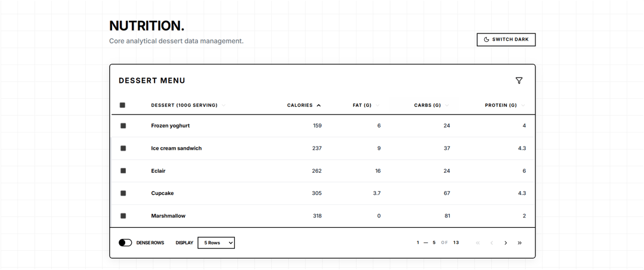Select the Frozen yoghurt row checkbox
This screenshot has width=644, height=270.
(x=123, y=126)
